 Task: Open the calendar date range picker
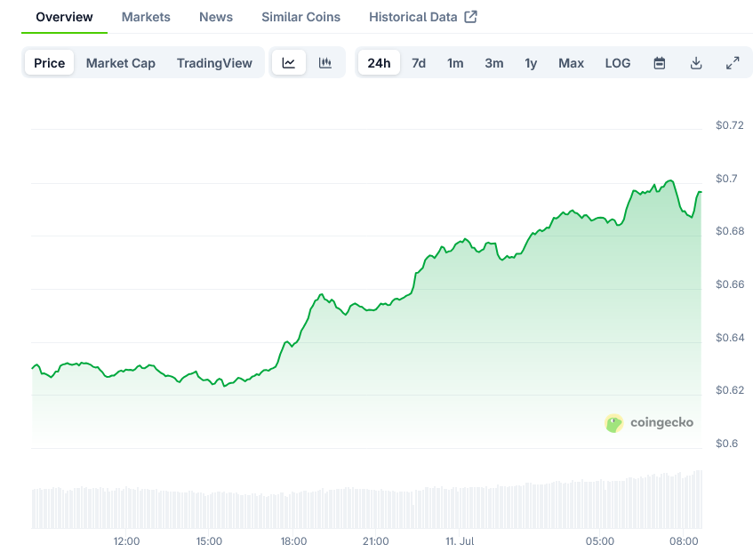coord(660,63)
